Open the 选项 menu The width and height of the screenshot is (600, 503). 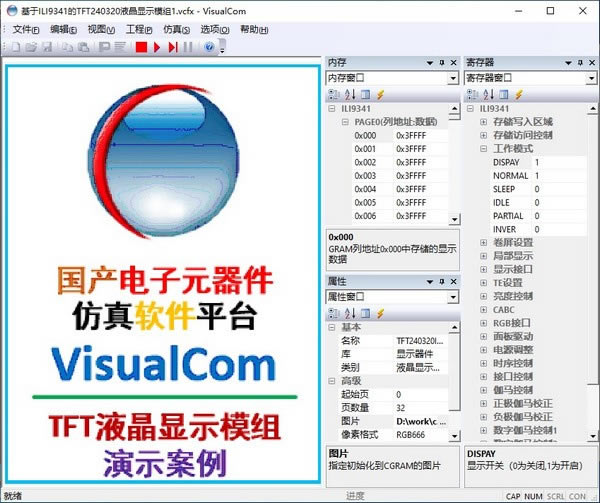click(215, 29)
